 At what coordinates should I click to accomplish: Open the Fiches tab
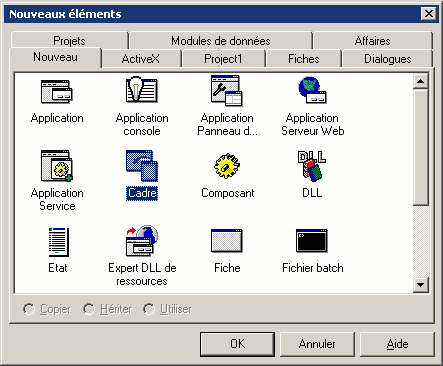pyautogui.click(x=304, y=59)
